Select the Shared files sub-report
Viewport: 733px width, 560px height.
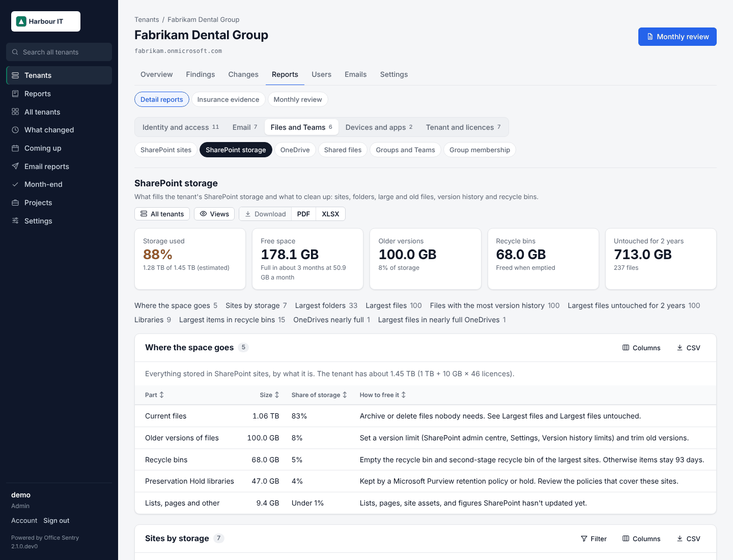343,150
